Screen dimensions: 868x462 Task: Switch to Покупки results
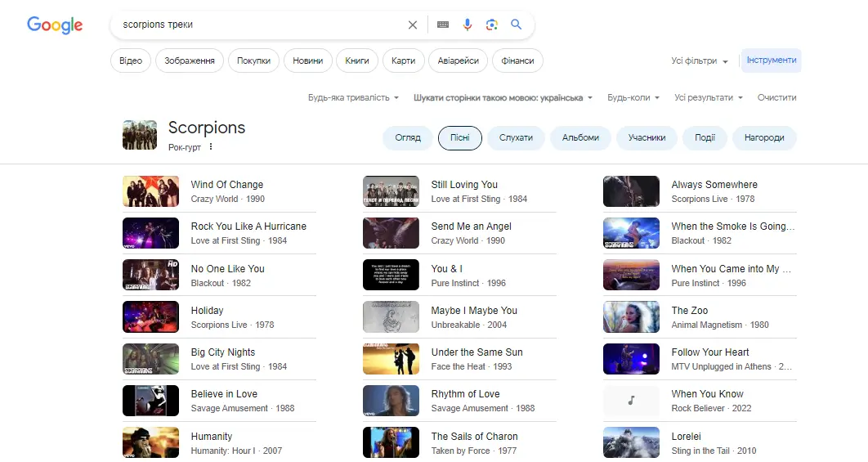[253, 61]
